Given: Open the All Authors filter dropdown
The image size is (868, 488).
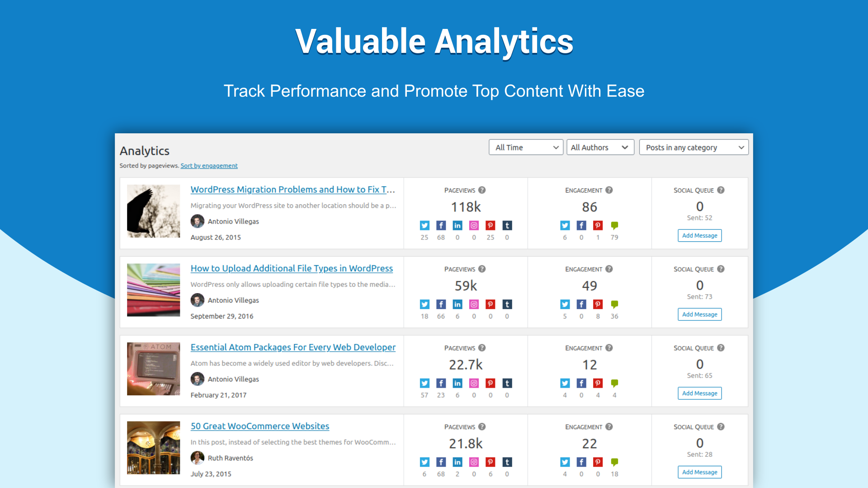Looking at the screenshot, I should (x=600, y=147).
